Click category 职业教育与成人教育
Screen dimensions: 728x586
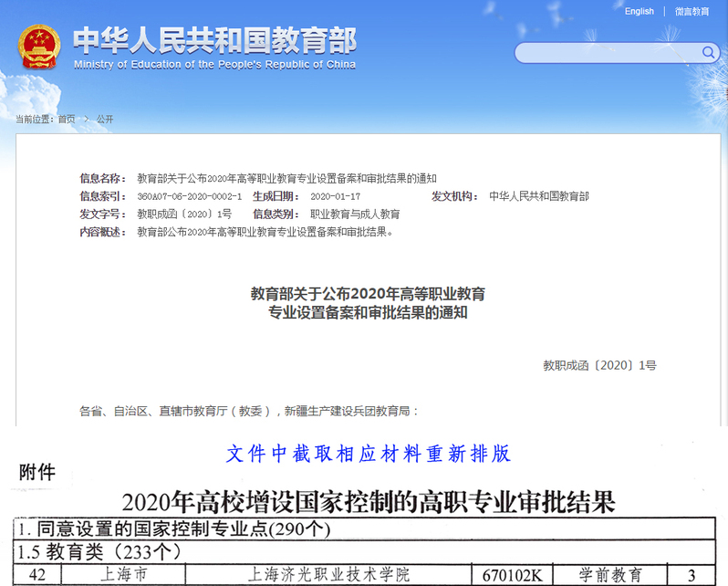pyautogui.click(x=355, y=215)
